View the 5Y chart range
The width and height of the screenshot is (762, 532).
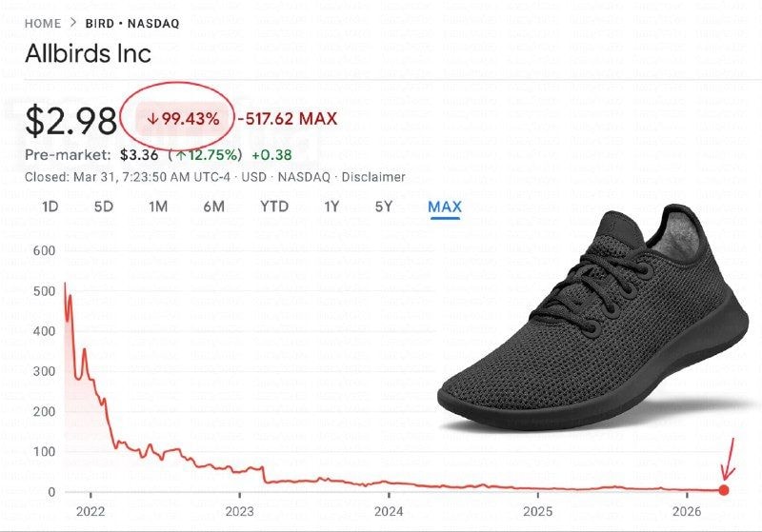point(383,207)
